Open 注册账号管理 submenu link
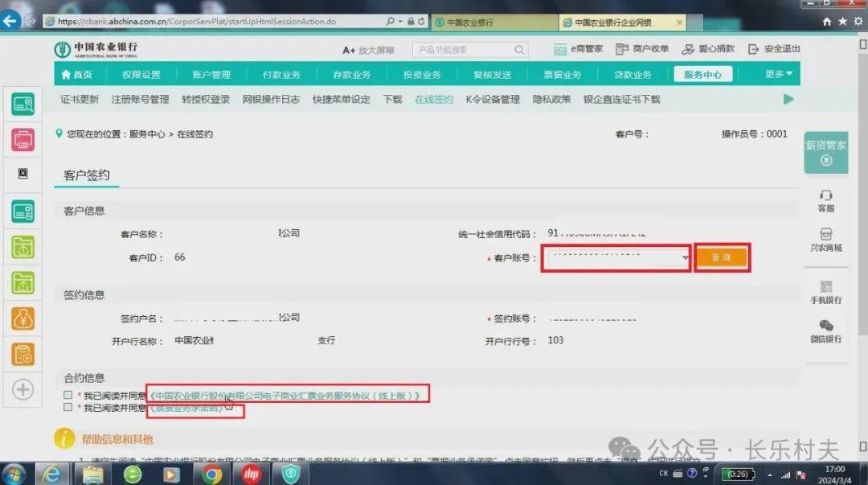The width and height of the screenshot is (868, 485). pos(140,99)
